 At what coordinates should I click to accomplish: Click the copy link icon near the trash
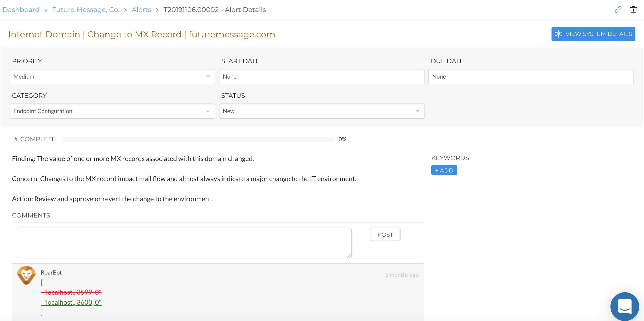[x=618, y=10]
